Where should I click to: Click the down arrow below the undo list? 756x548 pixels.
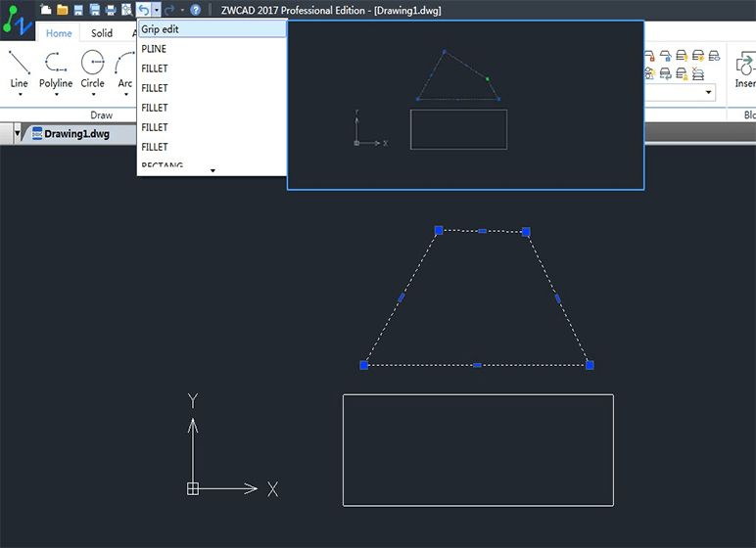click(213, 170)
